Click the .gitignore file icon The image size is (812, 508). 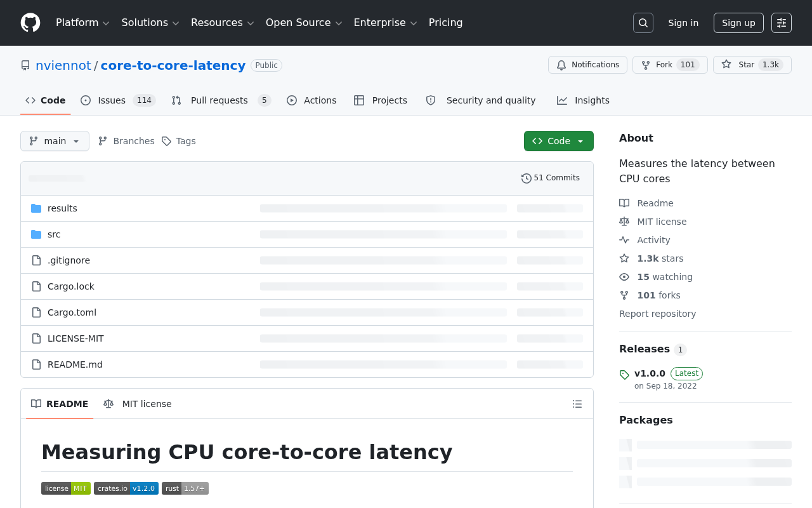[x=36, y=260]
